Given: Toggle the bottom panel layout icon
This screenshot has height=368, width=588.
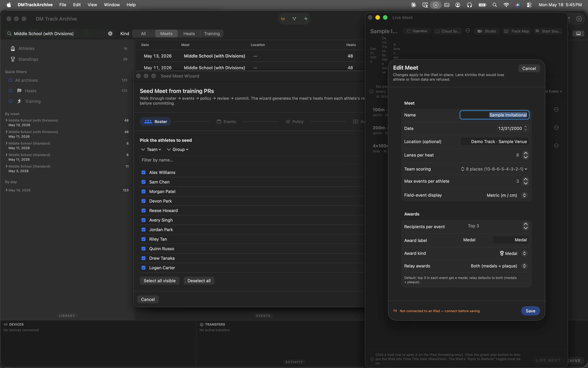Looking at the screenshot, I should tap(578, 34).
